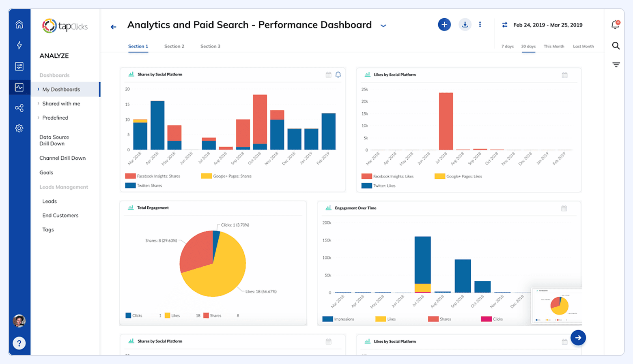Select the analytics chart icon in the sidebar
Image resolution: width=633 pixels, height=364 pixels.
(x=19, y=87)
